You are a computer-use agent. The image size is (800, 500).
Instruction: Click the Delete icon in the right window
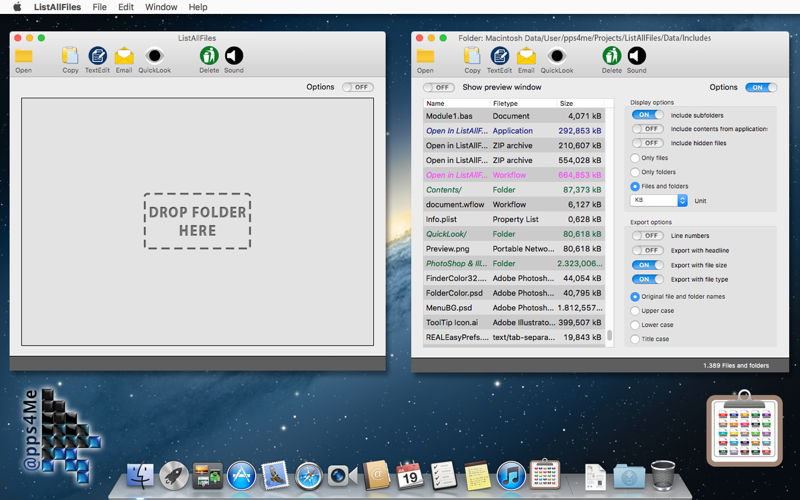[x=611, y=57]
